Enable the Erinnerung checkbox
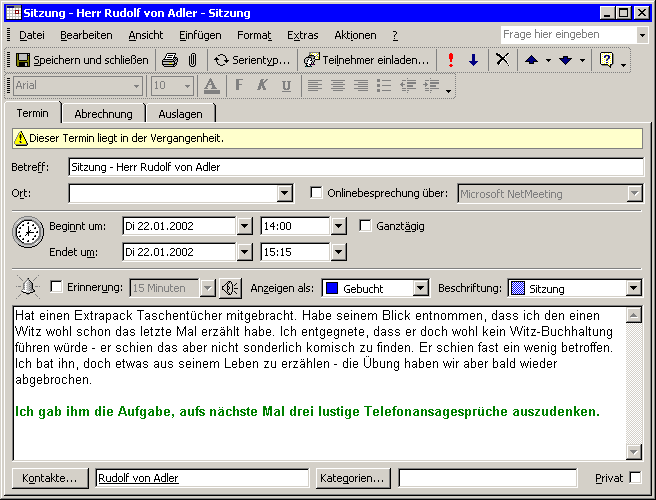The width and height of the screenshot is (656, 500). (x=56, y=287)
